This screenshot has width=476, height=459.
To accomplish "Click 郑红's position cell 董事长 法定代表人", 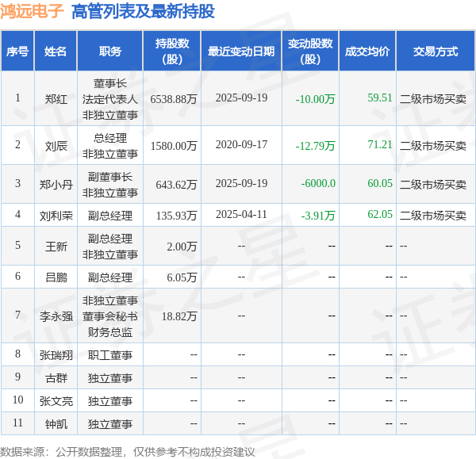I will pos(110,99).
